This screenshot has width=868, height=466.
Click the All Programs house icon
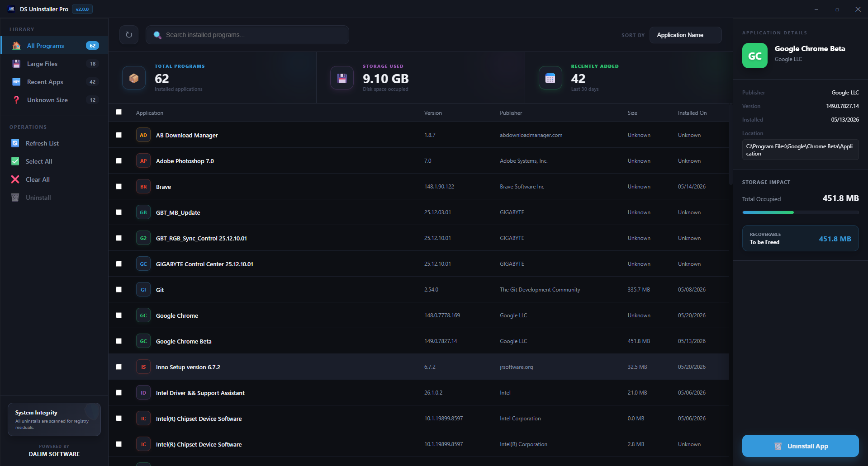[16, 46]
